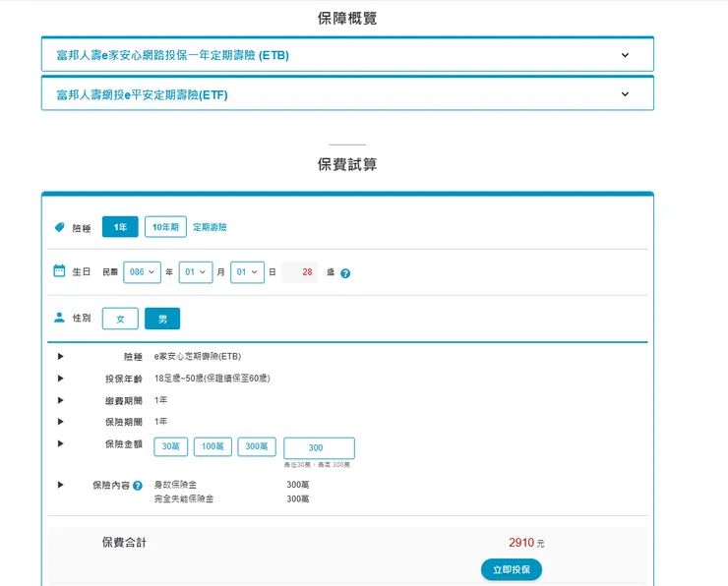Click the chevron on the ETB panel
Image resolution: width=728 pixels, height=586 pixels.
[625, 55]
